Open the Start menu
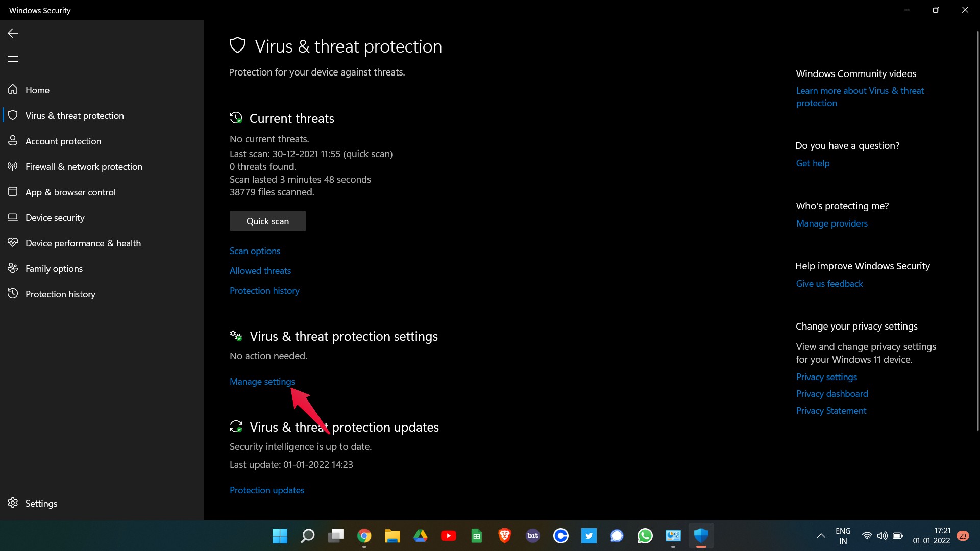This screenshot has width=980, height=551. pos(279,536)
